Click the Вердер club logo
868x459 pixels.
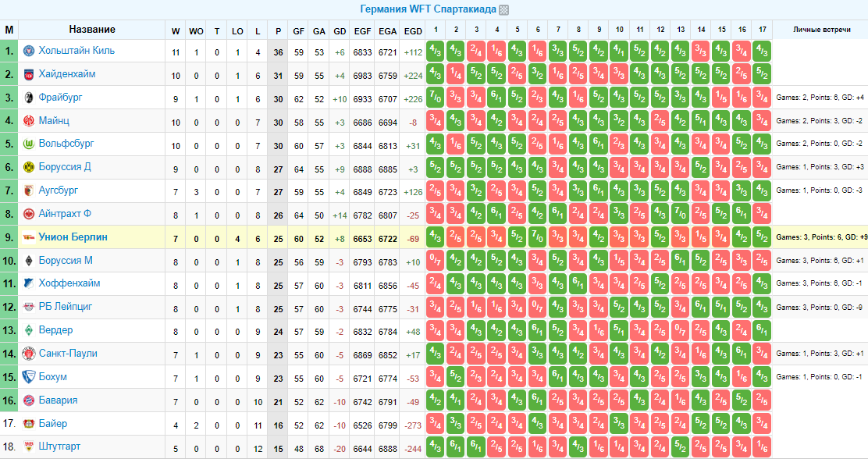pyautogui.click(x=29, y=330)
